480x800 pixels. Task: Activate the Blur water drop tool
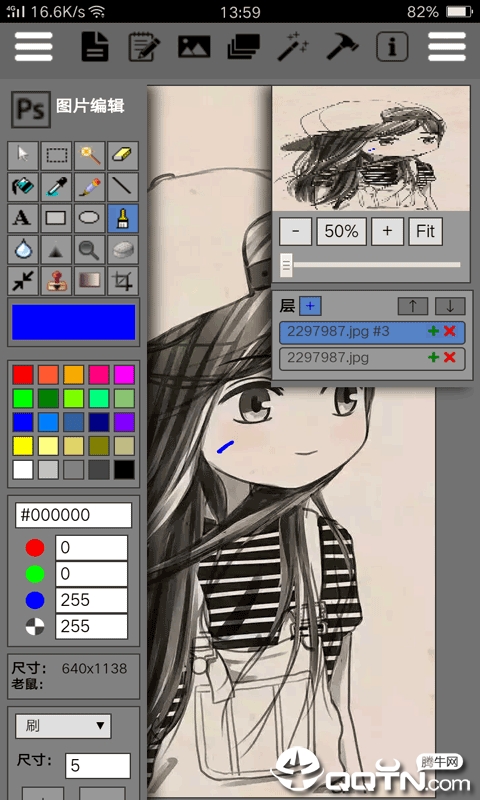click(23, 249)
